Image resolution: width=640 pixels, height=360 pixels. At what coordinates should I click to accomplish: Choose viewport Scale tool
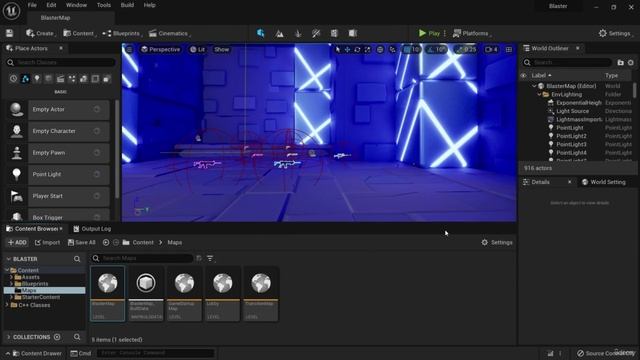pyautogui.click(x=367, y=49)
